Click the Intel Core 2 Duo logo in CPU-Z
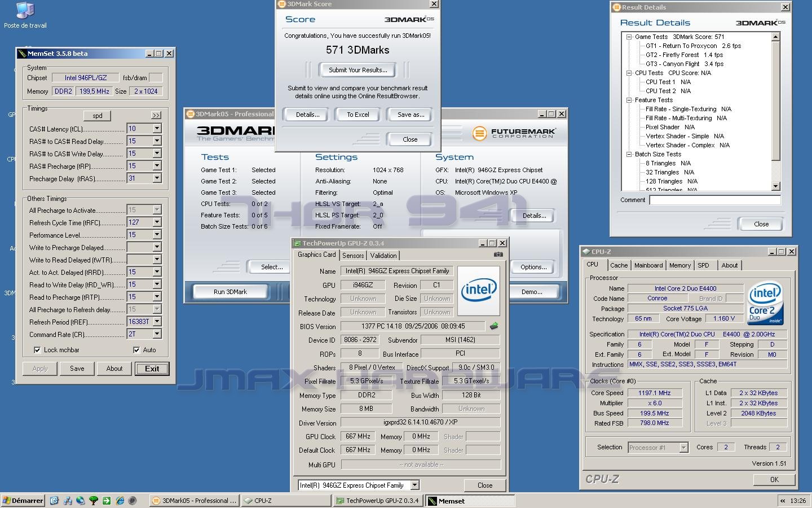The width and height of the screenshot is (812, 508). (x=765, y=304)
